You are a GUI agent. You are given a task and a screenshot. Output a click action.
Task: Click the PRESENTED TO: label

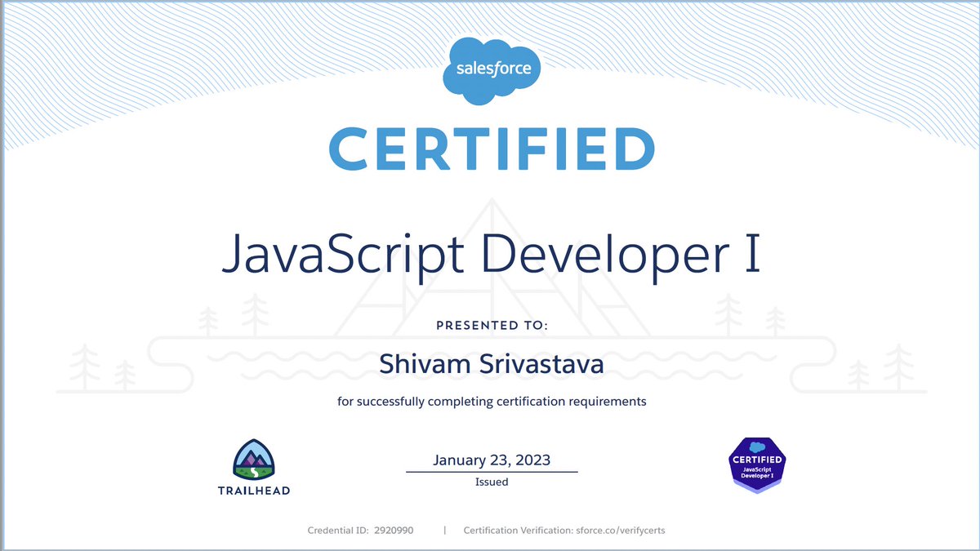[x=492, y=325]
